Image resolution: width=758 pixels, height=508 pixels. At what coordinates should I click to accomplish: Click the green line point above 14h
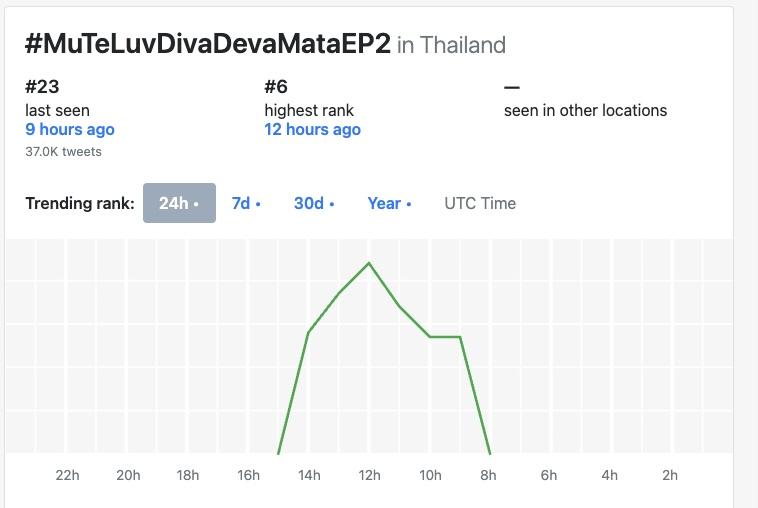[309, 332]
